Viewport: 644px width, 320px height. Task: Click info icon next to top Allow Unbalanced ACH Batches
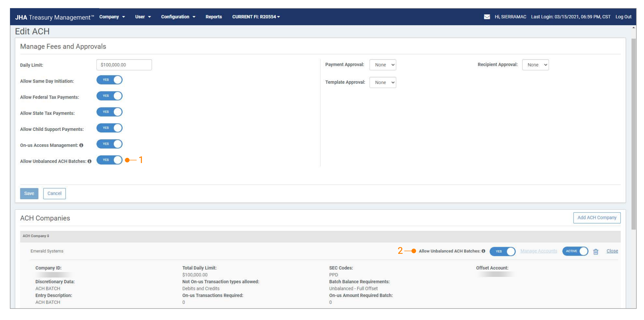[90, 162]
